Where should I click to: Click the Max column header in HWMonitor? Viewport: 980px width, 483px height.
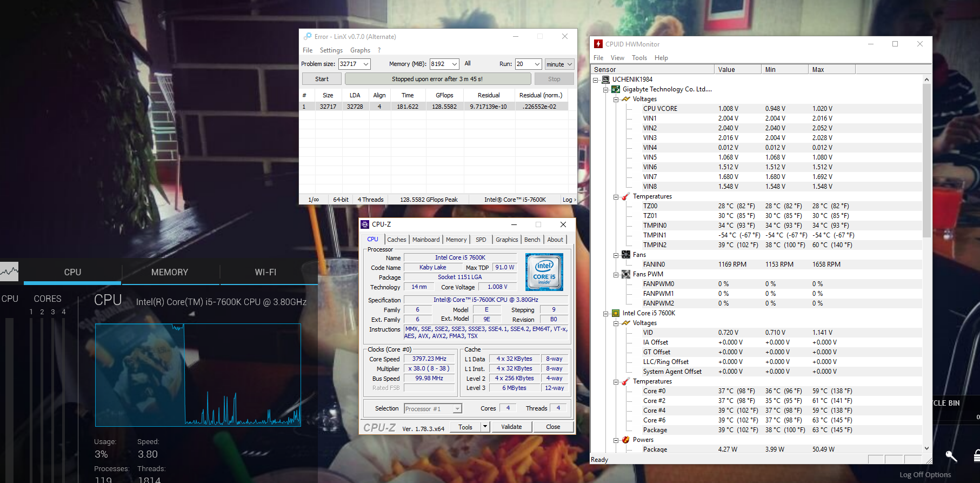832,69
